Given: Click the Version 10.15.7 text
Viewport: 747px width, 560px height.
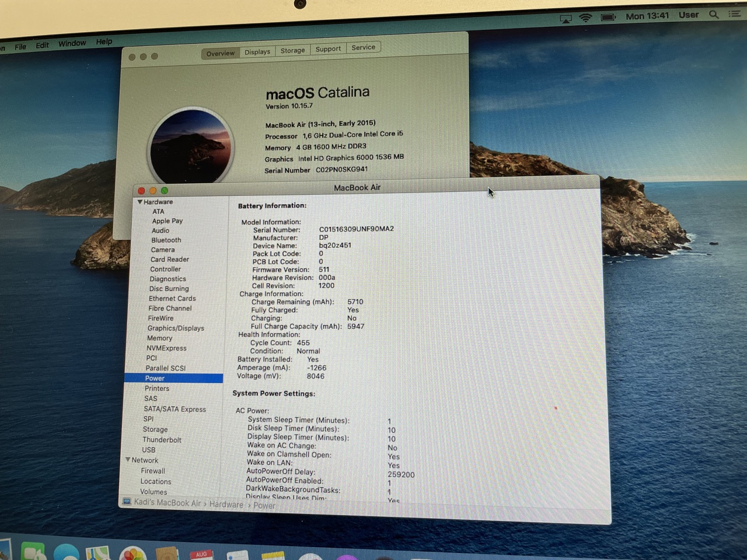Looking at the screenshot, I should tap(289, 106).
